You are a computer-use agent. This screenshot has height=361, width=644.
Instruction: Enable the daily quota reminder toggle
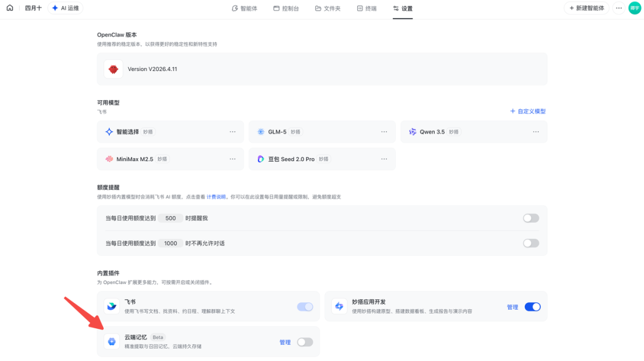[531, 218]
